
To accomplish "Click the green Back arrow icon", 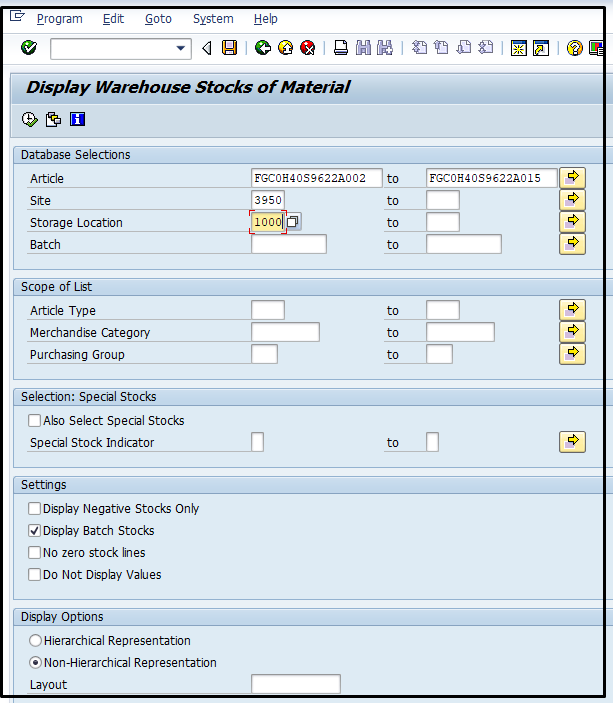I will tap(263, 48).
